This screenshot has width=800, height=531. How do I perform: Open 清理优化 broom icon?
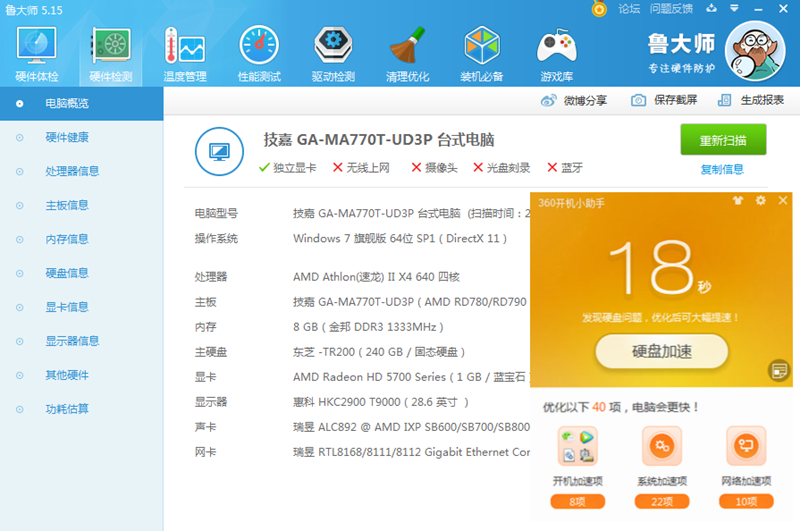click(408, 52)
